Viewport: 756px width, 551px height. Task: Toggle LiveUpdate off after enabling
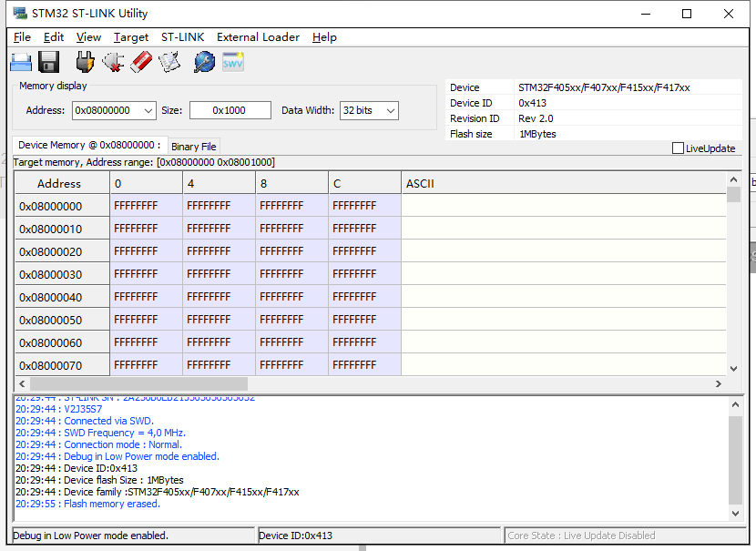[x=678, y=148]
